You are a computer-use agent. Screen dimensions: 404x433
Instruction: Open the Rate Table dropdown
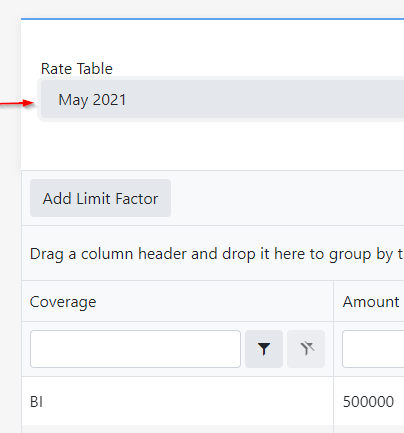[x=222, y=99]
